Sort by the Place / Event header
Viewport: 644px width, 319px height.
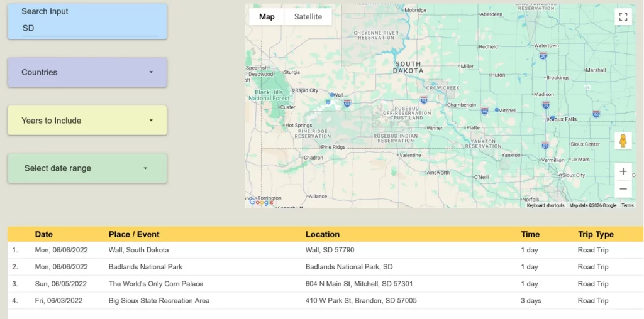click(x=134, y=234)
